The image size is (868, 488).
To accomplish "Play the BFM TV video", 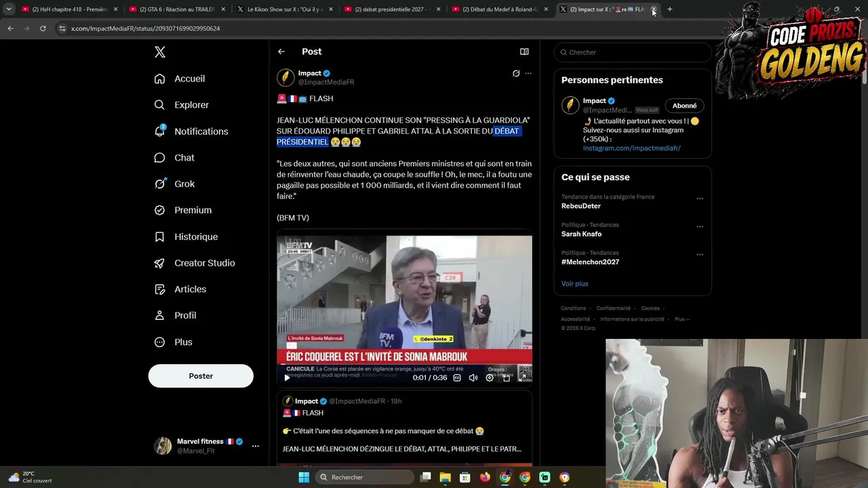I will pyautogui.click(x=287, y=378).
